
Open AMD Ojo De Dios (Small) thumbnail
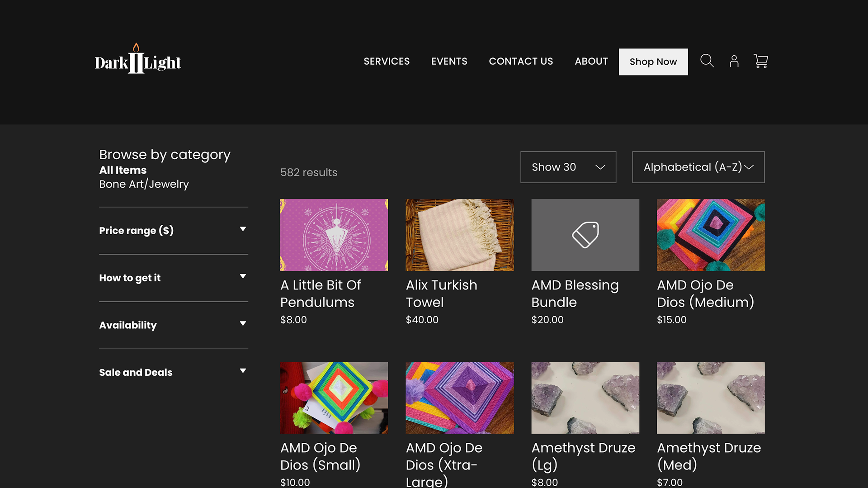334,398
